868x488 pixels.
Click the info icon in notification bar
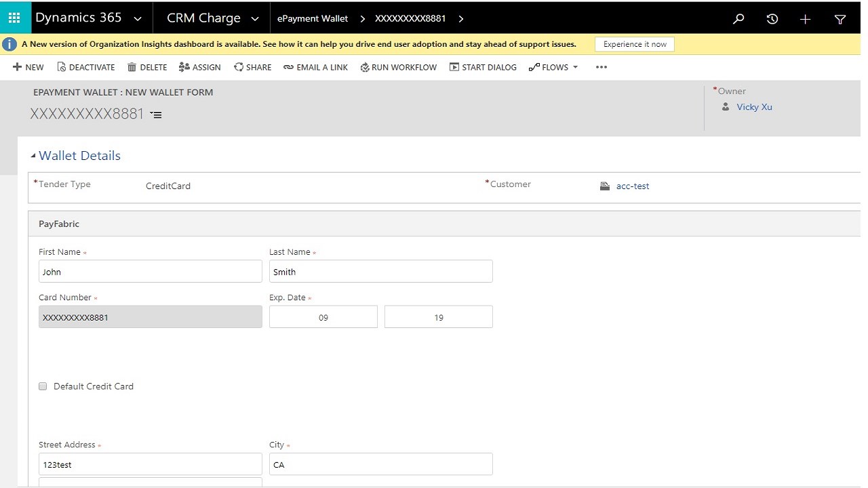[10, 44]
